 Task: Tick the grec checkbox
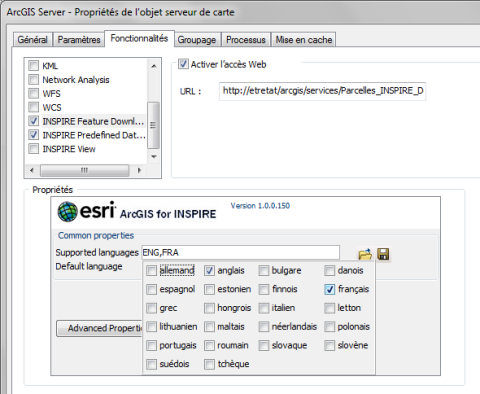(x=151, y=308)
